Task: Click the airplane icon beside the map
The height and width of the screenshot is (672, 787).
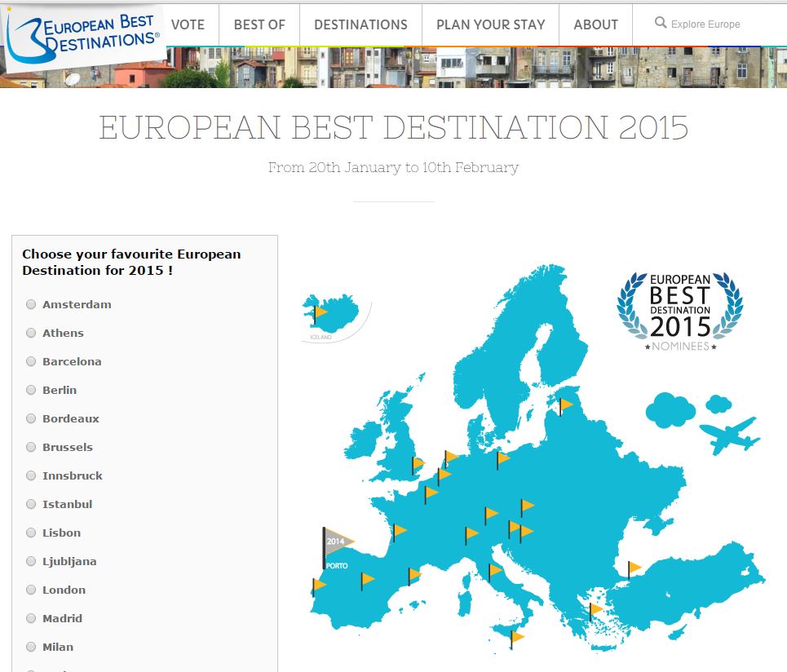Action: click(x=729, y=435)
